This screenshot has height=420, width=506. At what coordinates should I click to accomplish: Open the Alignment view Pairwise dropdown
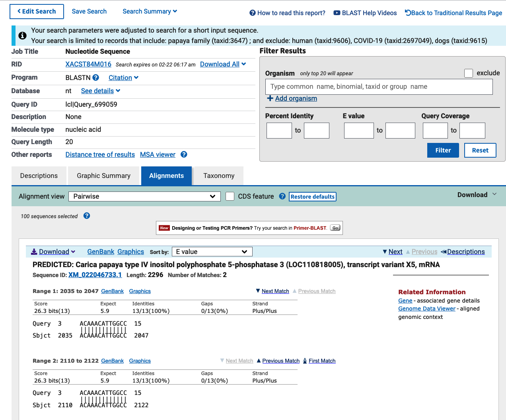pyautogui.click(x=144, y=196)
